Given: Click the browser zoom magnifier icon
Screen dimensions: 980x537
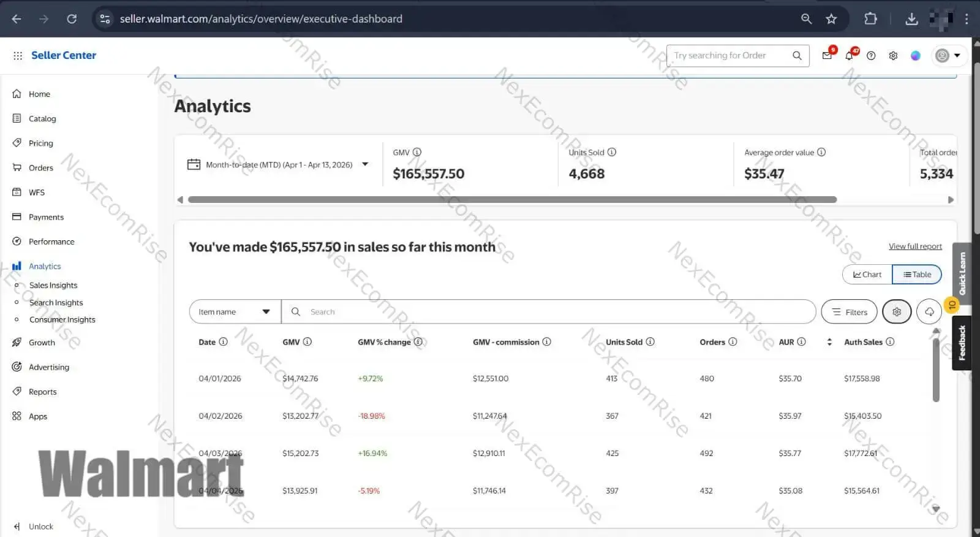Looking at the screenshot, I should 806,19.
